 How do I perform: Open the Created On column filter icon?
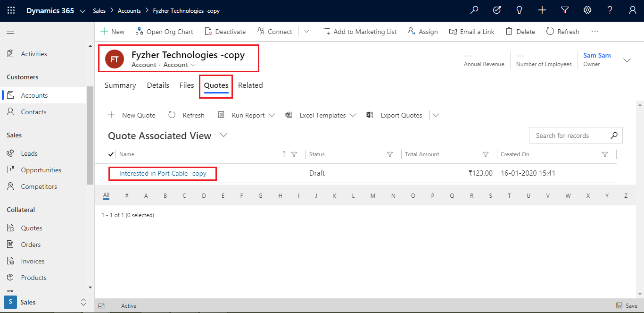[x=605, y=154]
